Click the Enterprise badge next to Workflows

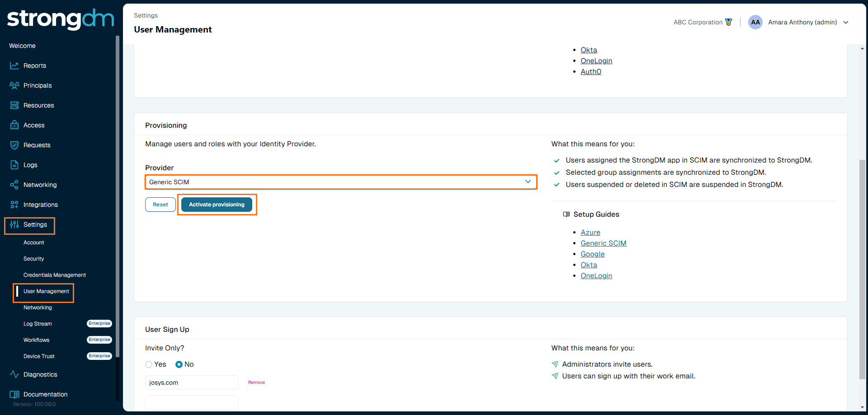tap(99, 340)
